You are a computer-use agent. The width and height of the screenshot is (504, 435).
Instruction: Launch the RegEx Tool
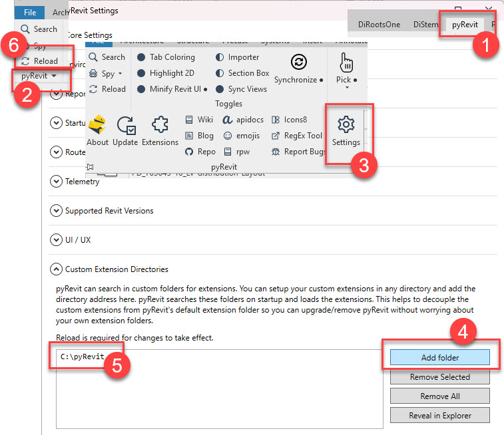click(x=297, y=136)
